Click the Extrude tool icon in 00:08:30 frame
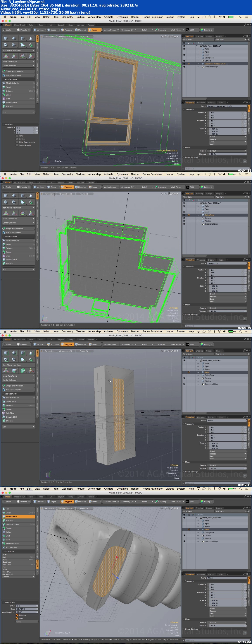The width and height of the screenshot is (252, 644). click(4, 248)
